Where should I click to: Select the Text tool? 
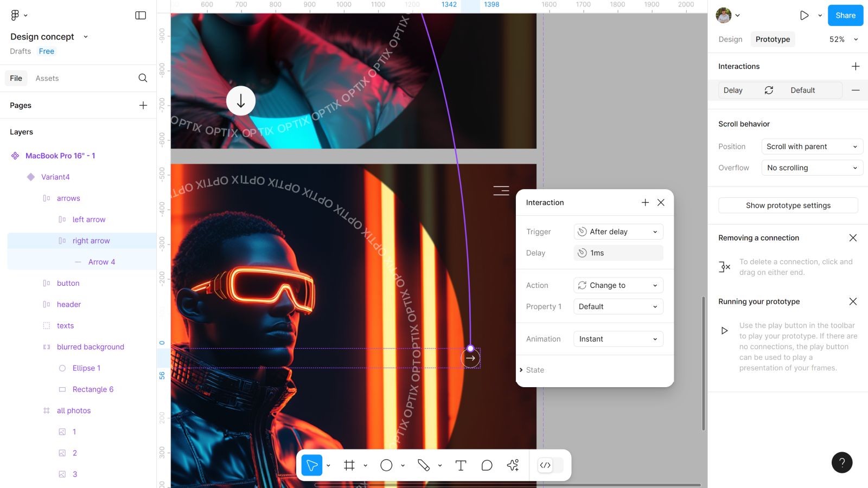tap(461, 465)
